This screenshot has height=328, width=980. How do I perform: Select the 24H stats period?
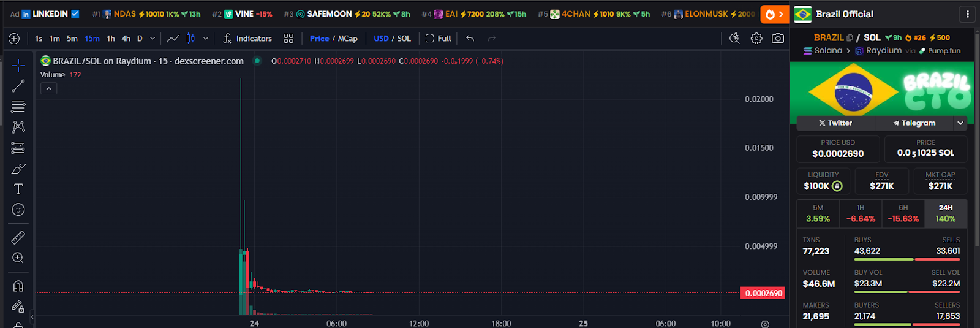coord(946,213)
